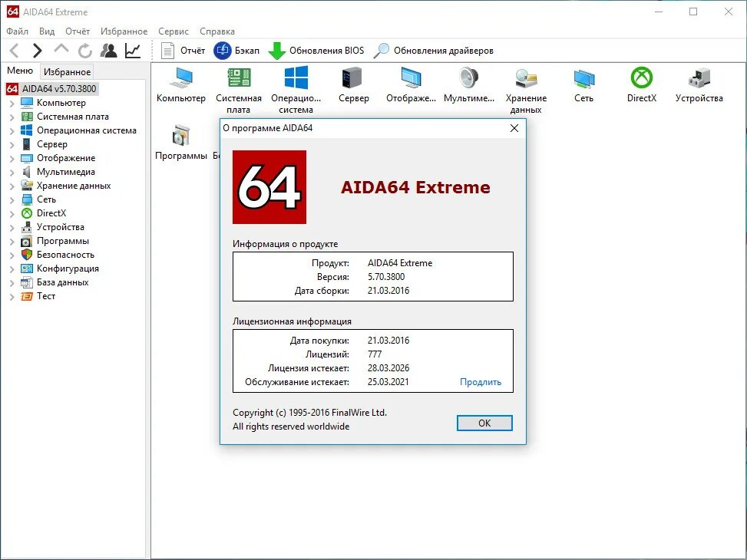Image resolution: width=747 pixels, height=560 pixels.
Task: Open the Устройства large icon in main pane
Action: [x=699, y=86]
